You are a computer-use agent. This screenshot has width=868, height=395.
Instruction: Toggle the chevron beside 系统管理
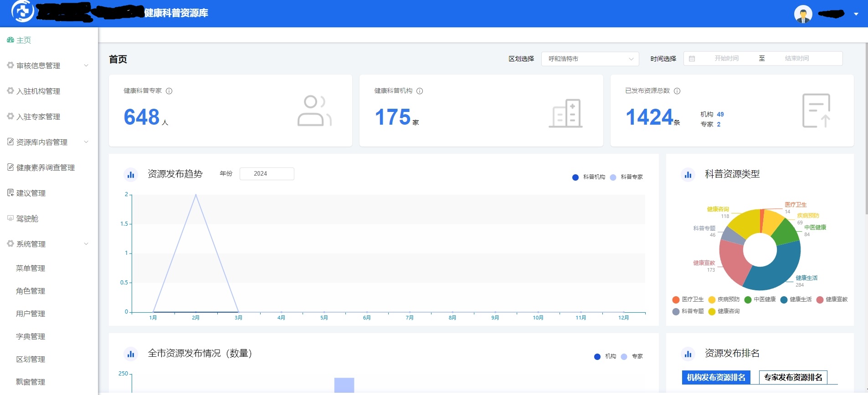click(x=86, y=244)
